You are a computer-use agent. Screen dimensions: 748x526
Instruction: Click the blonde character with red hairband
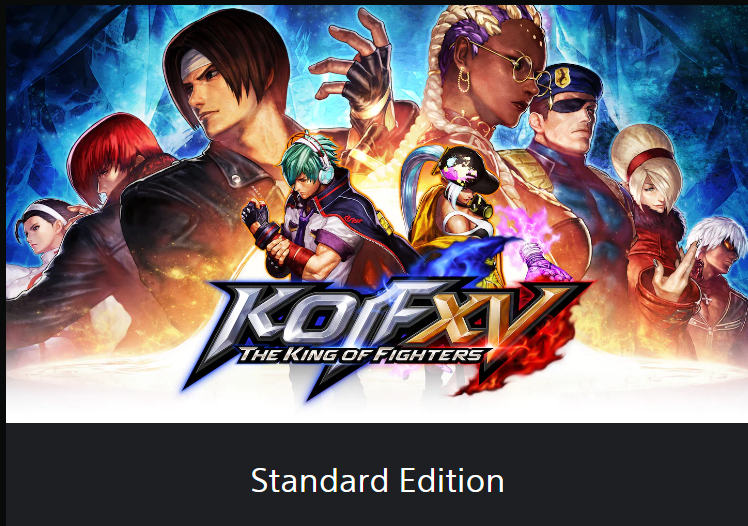pos(651,172)
